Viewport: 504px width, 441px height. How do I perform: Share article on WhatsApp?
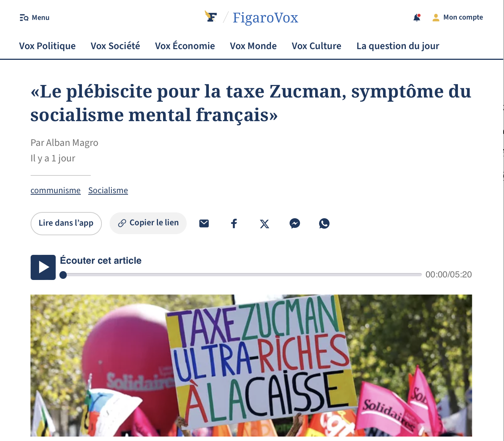pos(324,223)
